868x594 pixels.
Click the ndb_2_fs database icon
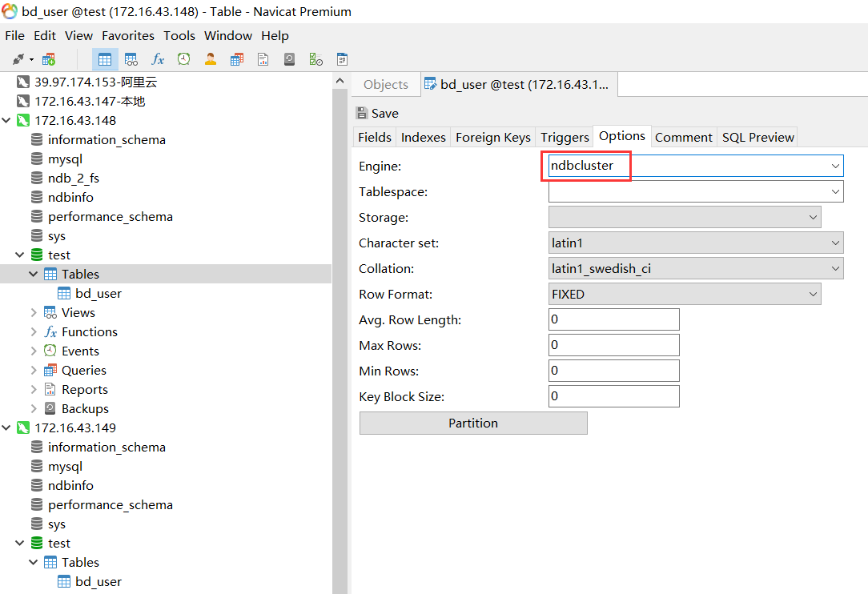point(37,179)
